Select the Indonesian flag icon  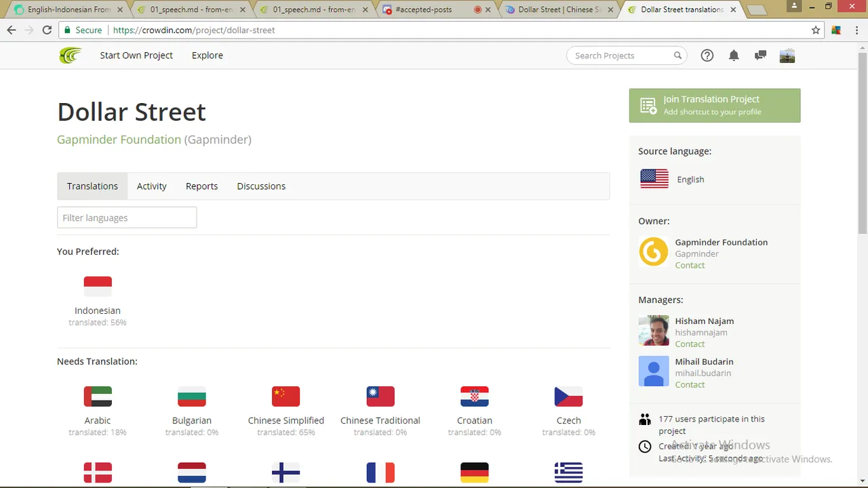(98, 287)
